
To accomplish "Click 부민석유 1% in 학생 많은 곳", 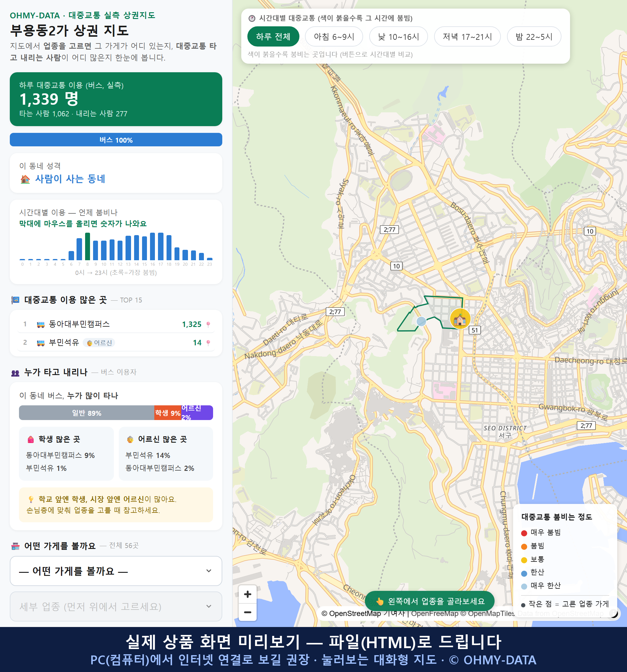I will pyautogui.click(x=46, y=468).
